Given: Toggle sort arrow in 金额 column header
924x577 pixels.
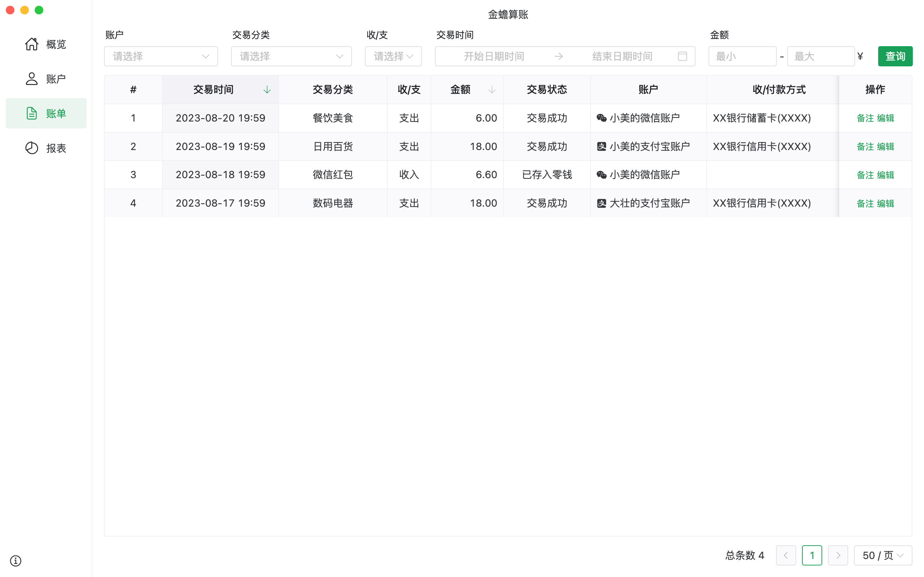Looking at the screenshot, I should [x=492, y=90].
